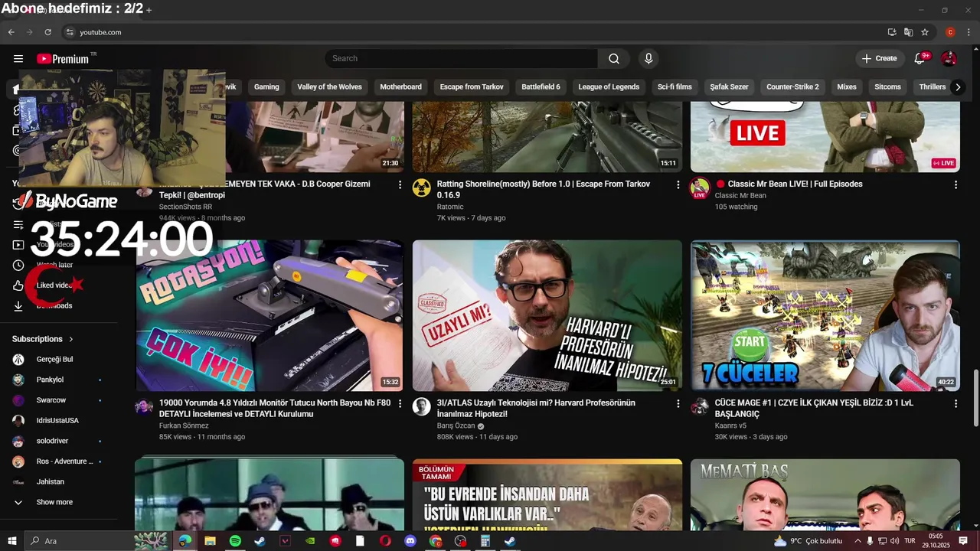980x551 pixels.
Task: Show hidden system tray icons chevron
Action: pyautogui.click(x=857, y=541)
